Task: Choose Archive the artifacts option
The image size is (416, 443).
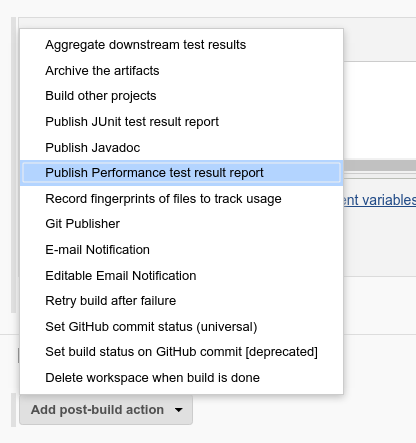Action: click(x=181, y=70)
